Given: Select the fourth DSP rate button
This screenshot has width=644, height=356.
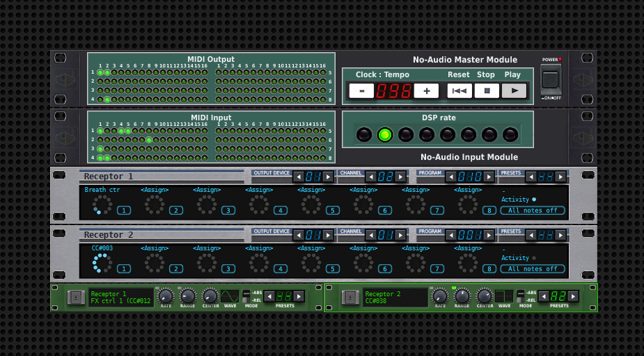Looking at the screenshot, I should click(427, 134).
